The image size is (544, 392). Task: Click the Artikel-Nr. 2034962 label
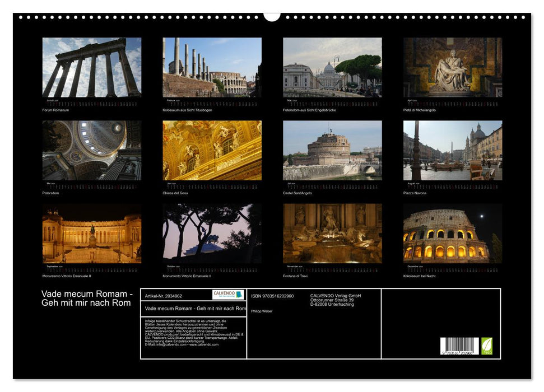[x=164, y=296]
